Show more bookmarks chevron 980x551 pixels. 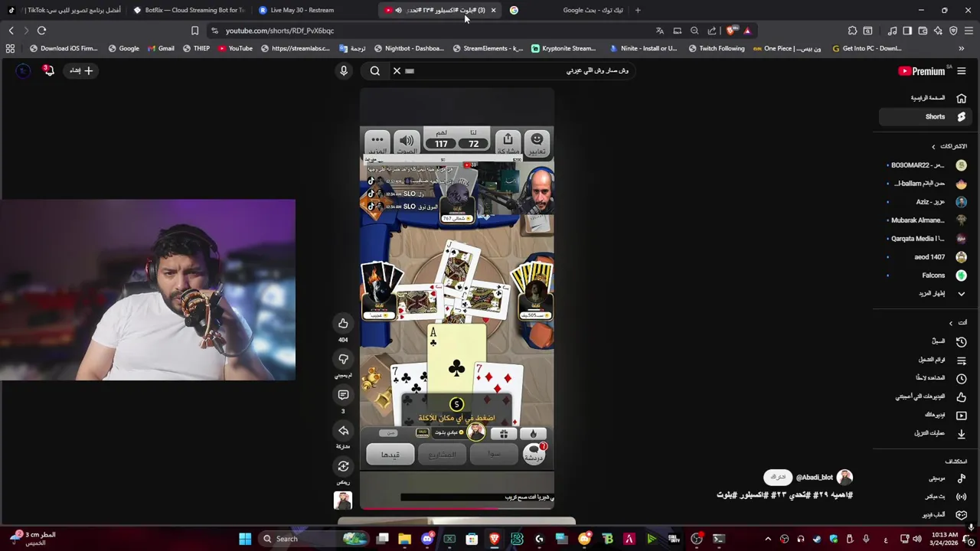pyautogui.click(x=962, y=48)
